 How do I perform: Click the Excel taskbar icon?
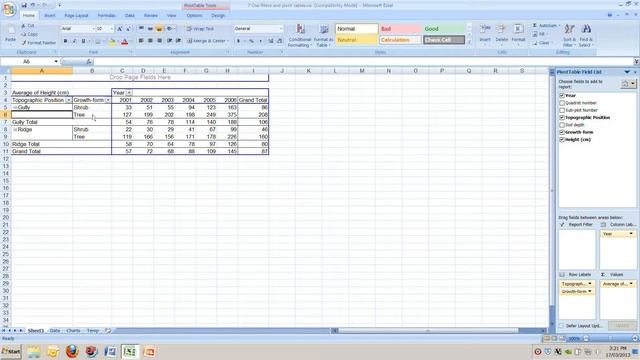[x=130, y=351]
